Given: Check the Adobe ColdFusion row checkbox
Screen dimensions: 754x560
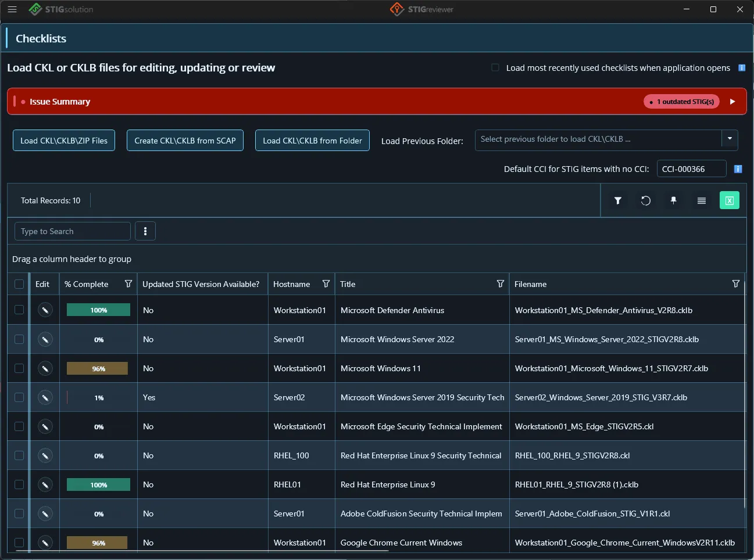Looking at the screenshot, I should [x=19, y=514].
